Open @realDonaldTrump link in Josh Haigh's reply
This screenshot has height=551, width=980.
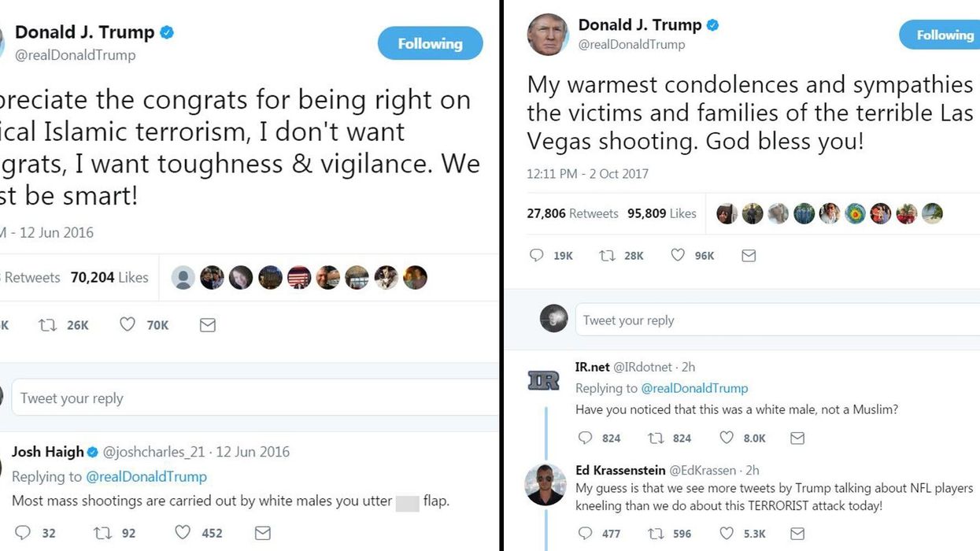tap(146, 476)
